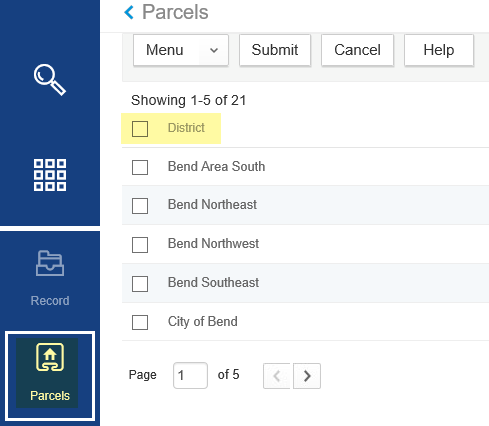Tick the Bend Area South checkbox

[x=140, y=167]
